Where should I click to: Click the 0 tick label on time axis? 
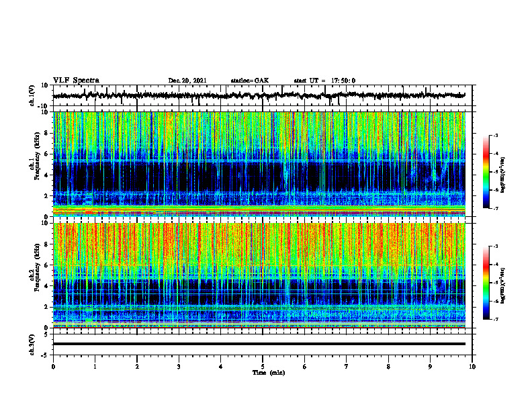point(53,367)
